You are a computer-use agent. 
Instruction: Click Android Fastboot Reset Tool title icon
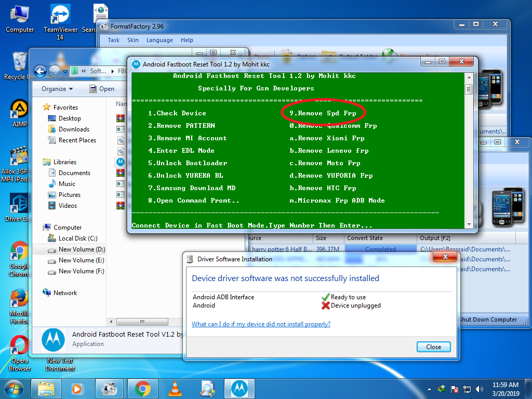[136, 64]
